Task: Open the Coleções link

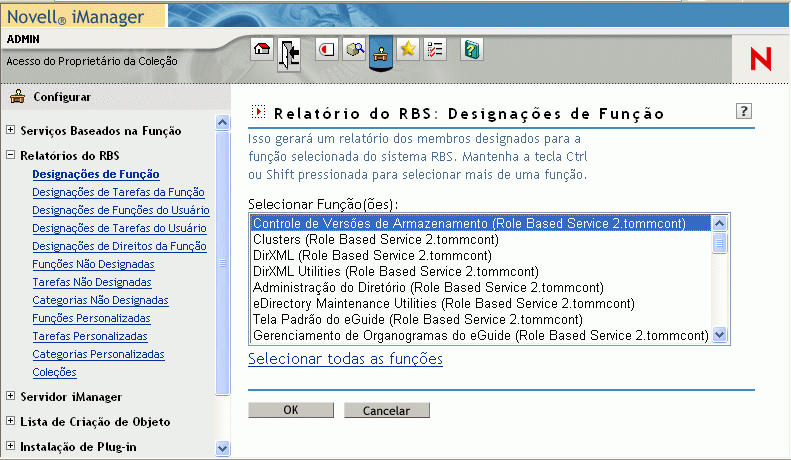Action: pos(54,372)
